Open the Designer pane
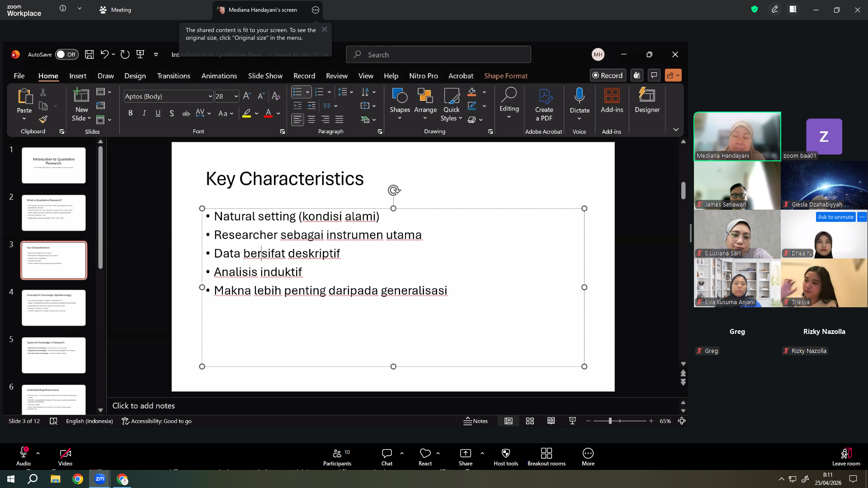 click(647, 100)
